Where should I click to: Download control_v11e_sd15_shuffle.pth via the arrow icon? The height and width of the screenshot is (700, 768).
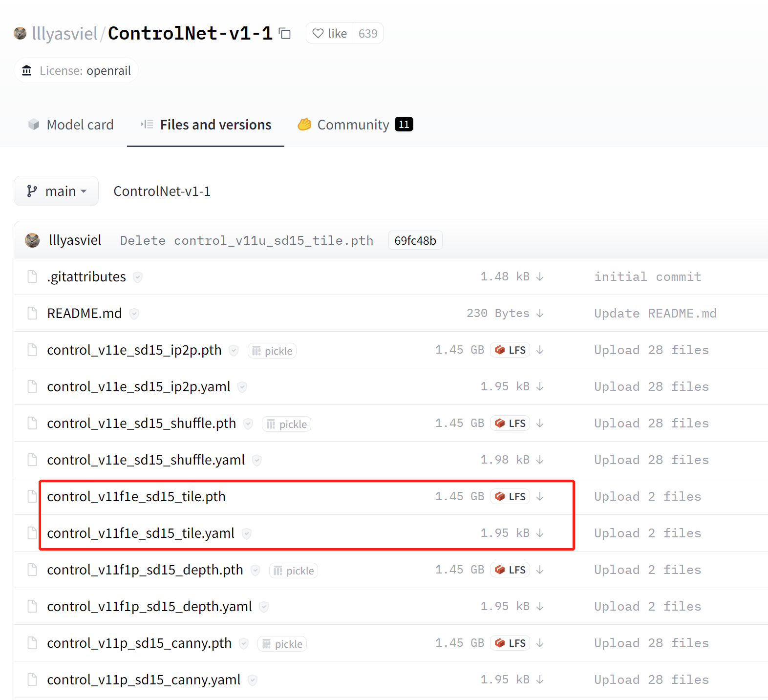540,423
